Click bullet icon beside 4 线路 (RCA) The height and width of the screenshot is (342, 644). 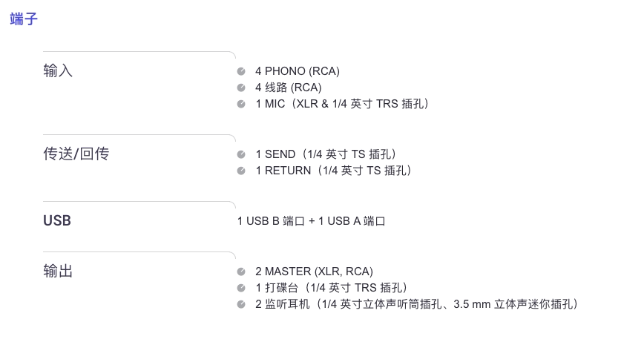[x=241, y=88]
